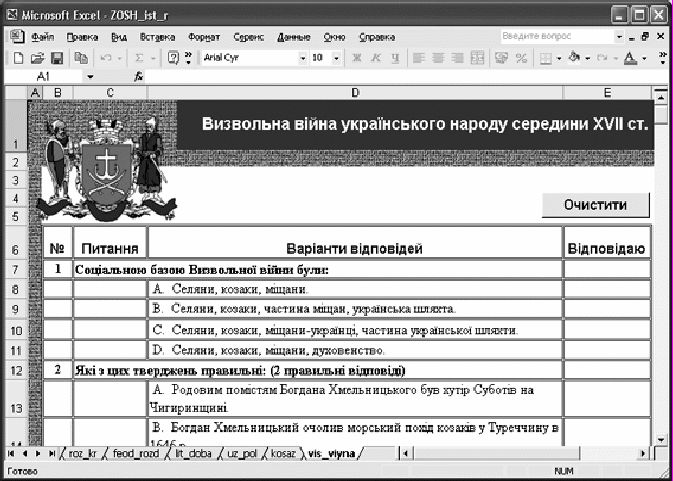Open the Файл menu
The width and height of the screenshot is (673, 481).
(x=42, y=37)
